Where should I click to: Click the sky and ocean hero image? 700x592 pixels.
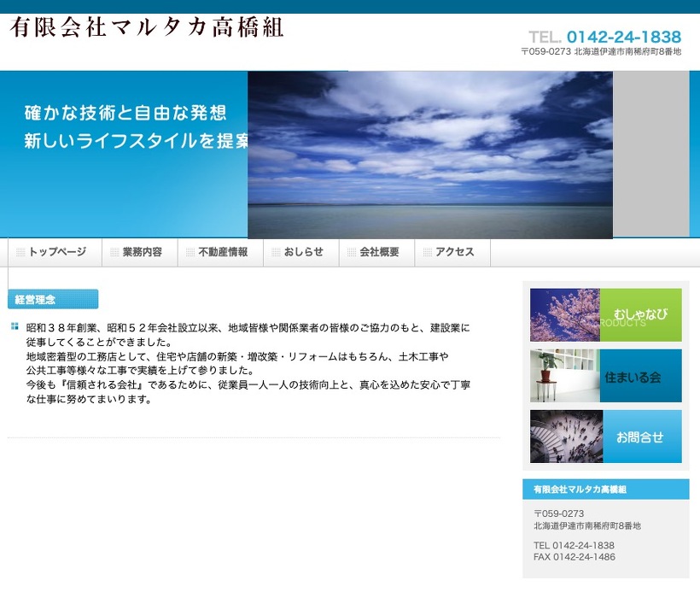430,155
